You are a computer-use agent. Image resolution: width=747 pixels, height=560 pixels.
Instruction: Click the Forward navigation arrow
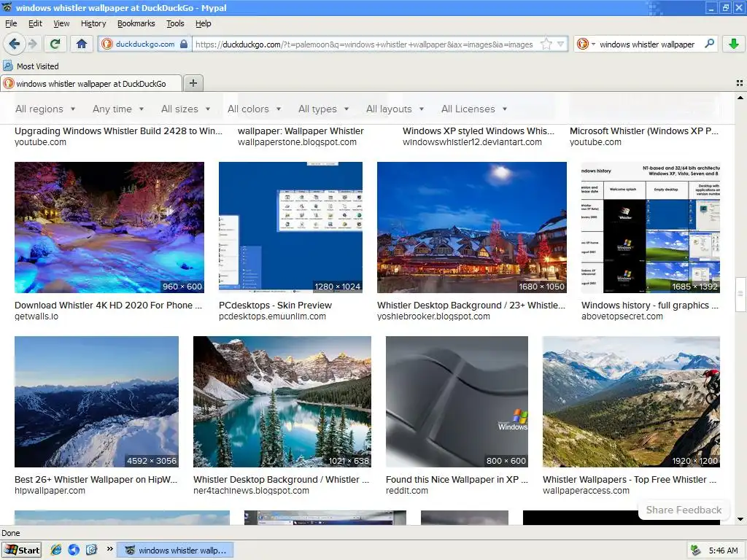coord(32,44)
